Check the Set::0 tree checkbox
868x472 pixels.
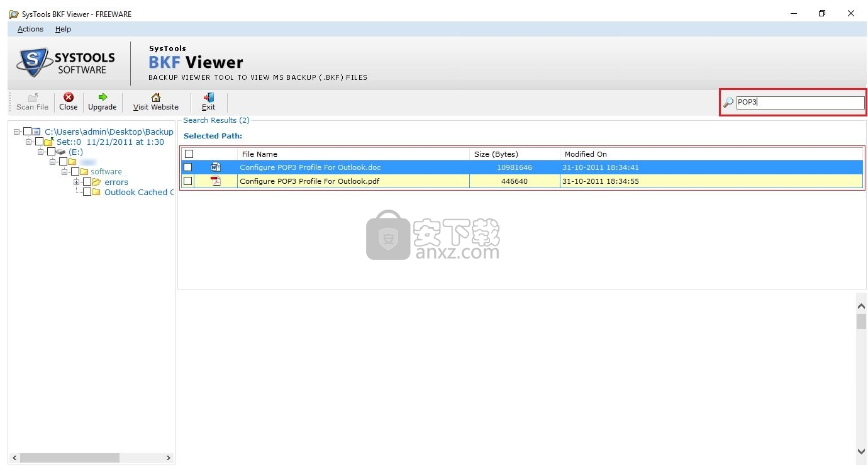39,142
